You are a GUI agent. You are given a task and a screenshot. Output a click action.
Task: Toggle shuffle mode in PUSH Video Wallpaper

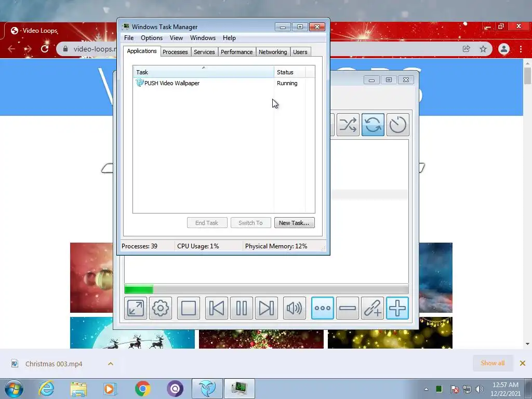pyautogui.click(x=348, y=125)
